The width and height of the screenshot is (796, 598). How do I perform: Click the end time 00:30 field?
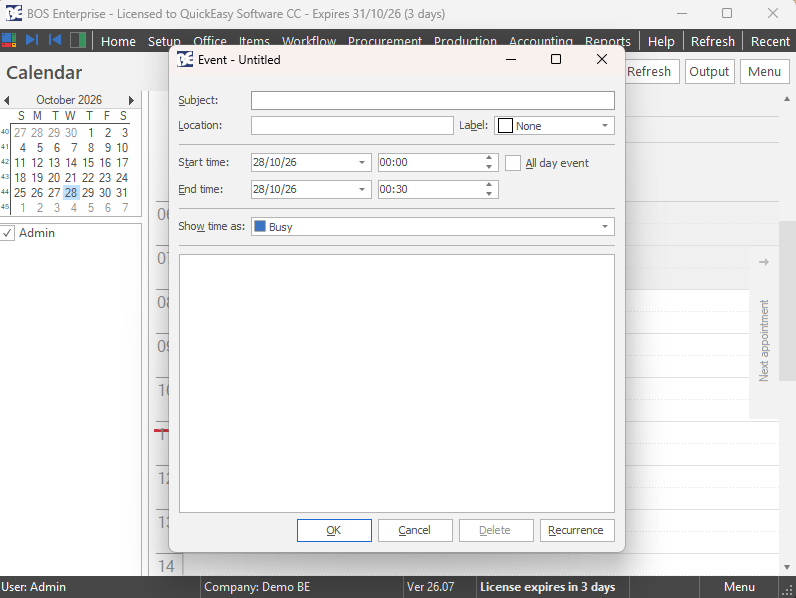click(x=431, y=189)
